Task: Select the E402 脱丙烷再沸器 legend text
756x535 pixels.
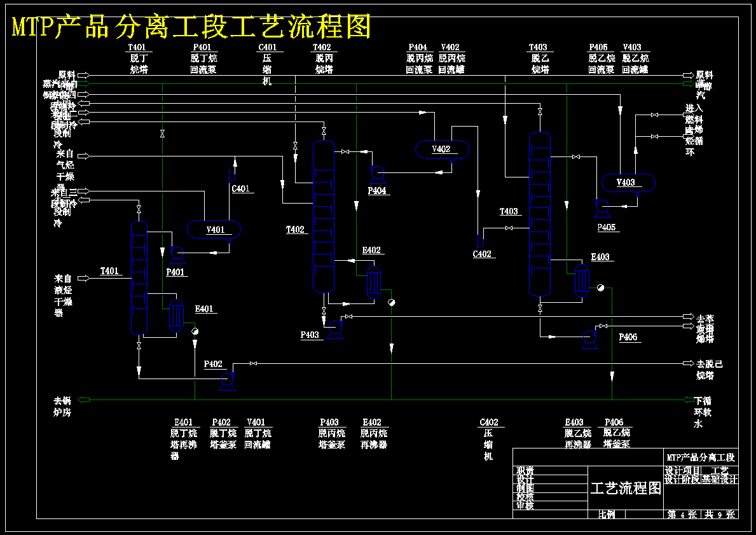Action: (374, 433)
